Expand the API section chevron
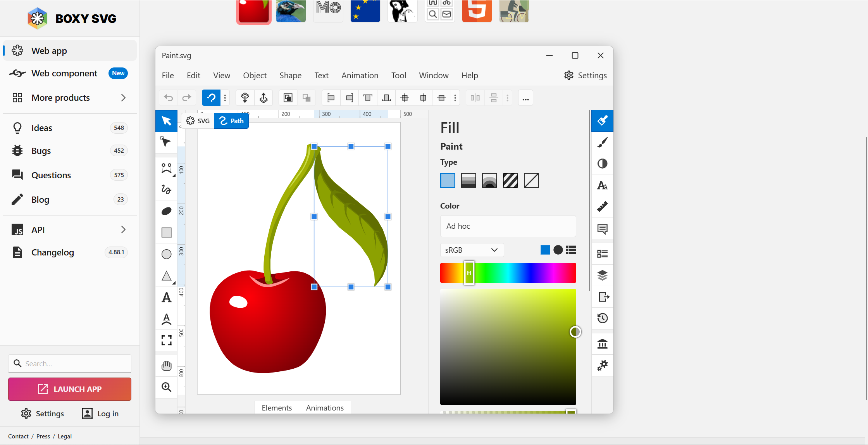 [123, 229]
